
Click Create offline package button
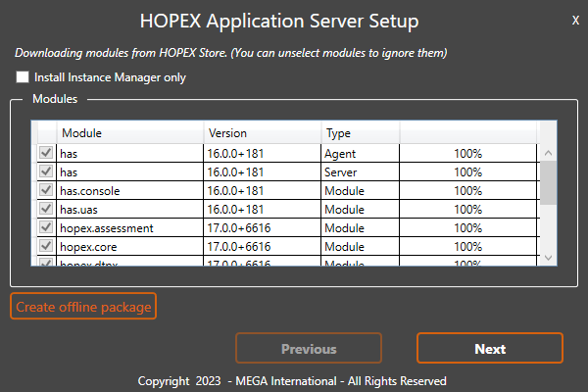pyautogui.click(x=83, y=307)
